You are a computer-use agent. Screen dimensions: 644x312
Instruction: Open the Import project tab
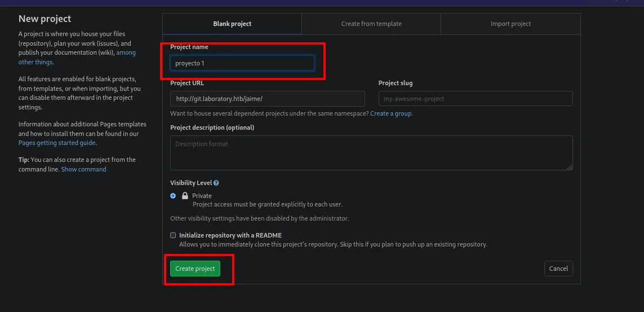(x=510, y=24)
